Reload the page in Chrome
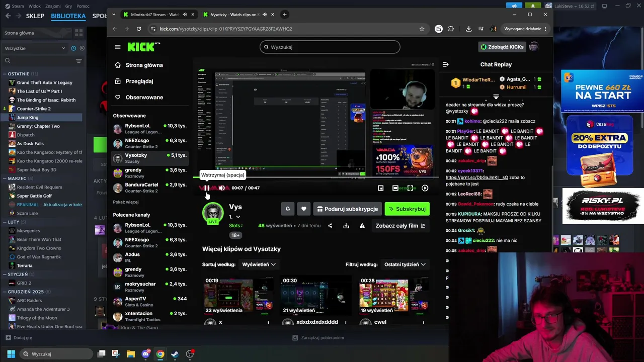 tap(139, 29)
